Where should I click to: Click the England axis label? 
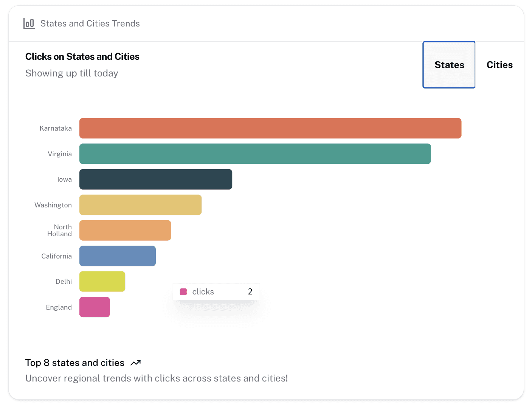pos(59,307)
